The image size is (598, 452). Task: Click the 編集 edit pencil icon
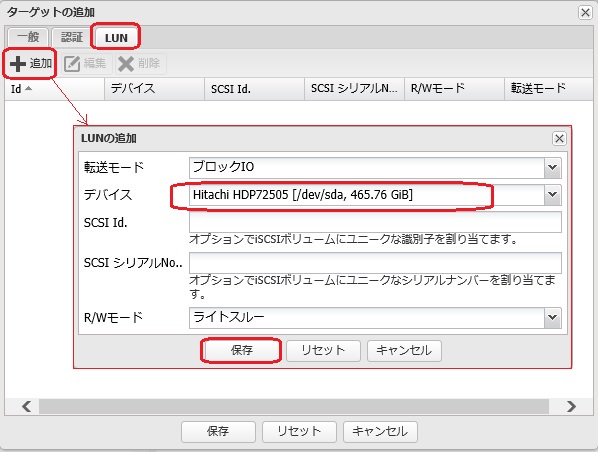[72, 63]
